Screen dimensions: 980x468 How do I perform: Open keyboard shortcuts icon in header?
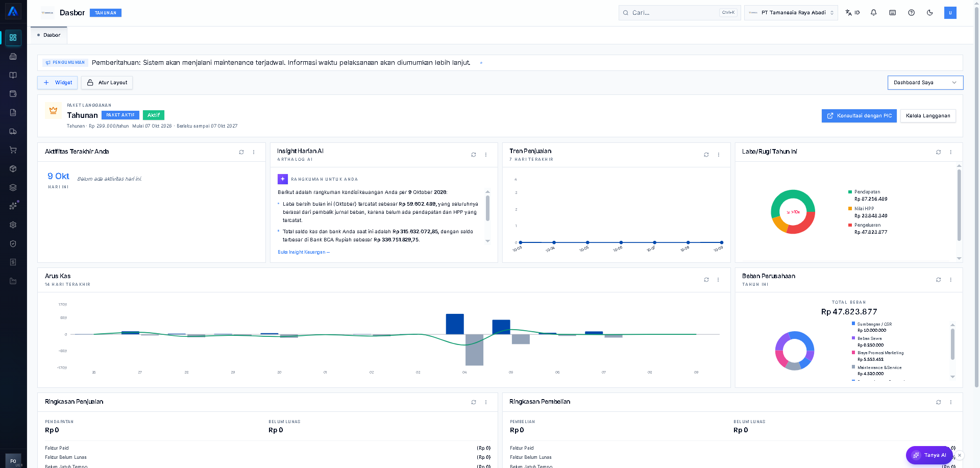pos(893,13)
